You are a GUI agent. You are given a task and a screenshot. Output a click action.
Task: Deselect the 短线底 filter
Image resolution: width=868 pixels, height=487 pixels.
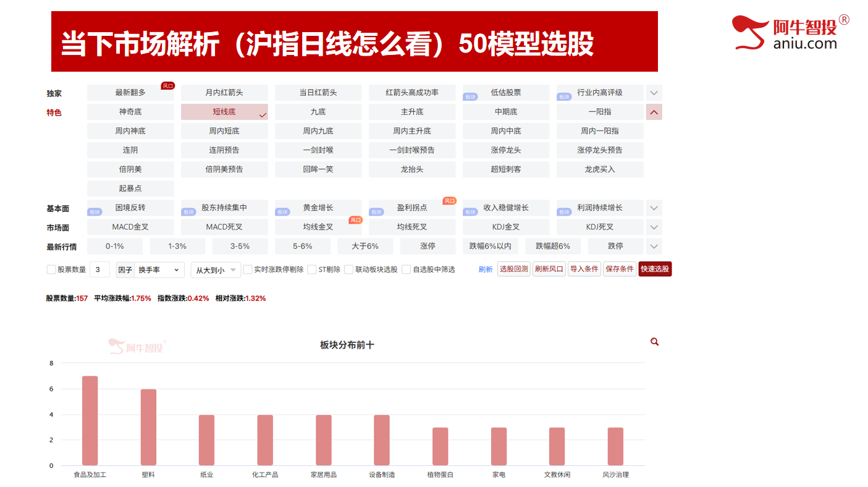point(224,112)
